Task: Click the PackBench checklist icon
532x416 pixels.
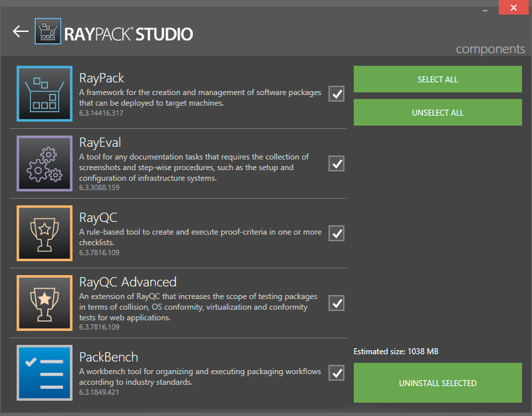Action: click(x=45, y=373)
